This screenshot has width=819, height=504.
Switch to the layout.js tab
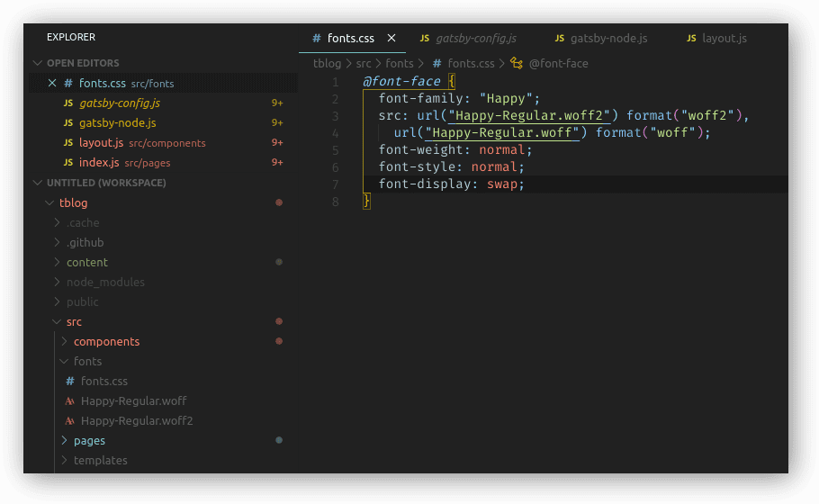point(724,39)
